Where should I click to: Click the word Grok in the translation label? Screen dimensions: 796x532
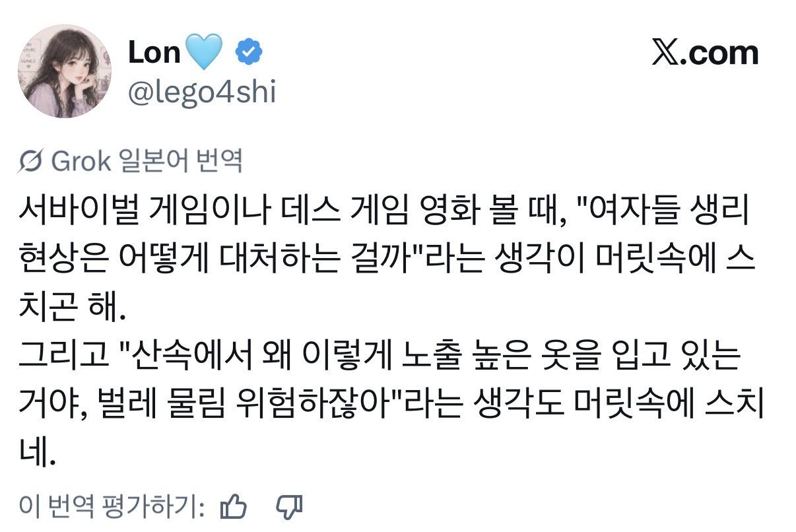[x=81, y=160]
